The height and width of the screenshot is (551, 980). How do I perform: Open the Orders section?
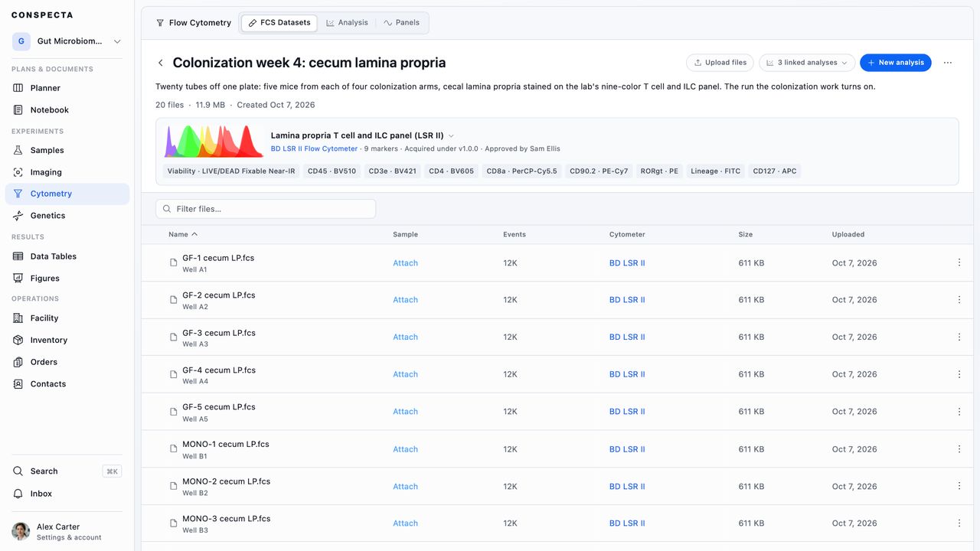[x=67, y=362]
